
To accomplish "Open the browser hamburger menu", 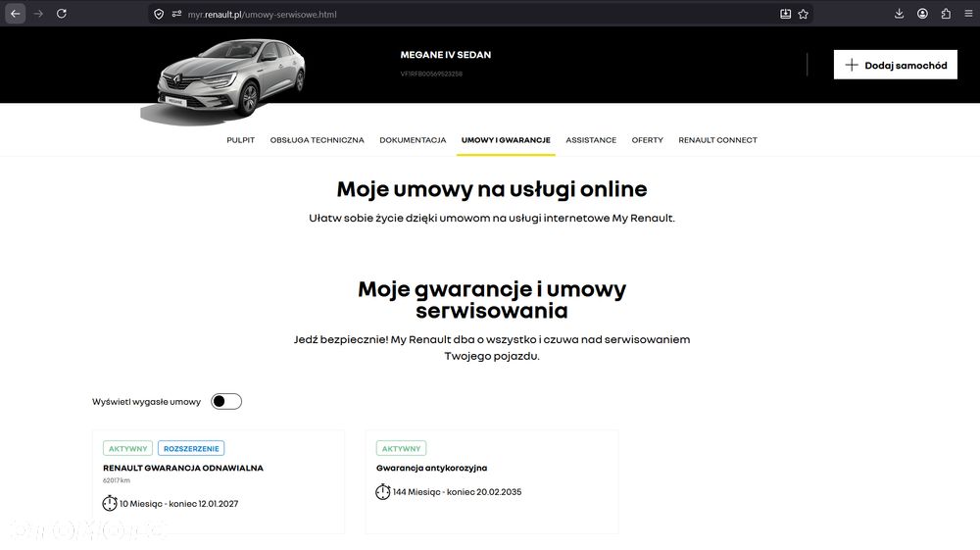I will tap(968, 13).
